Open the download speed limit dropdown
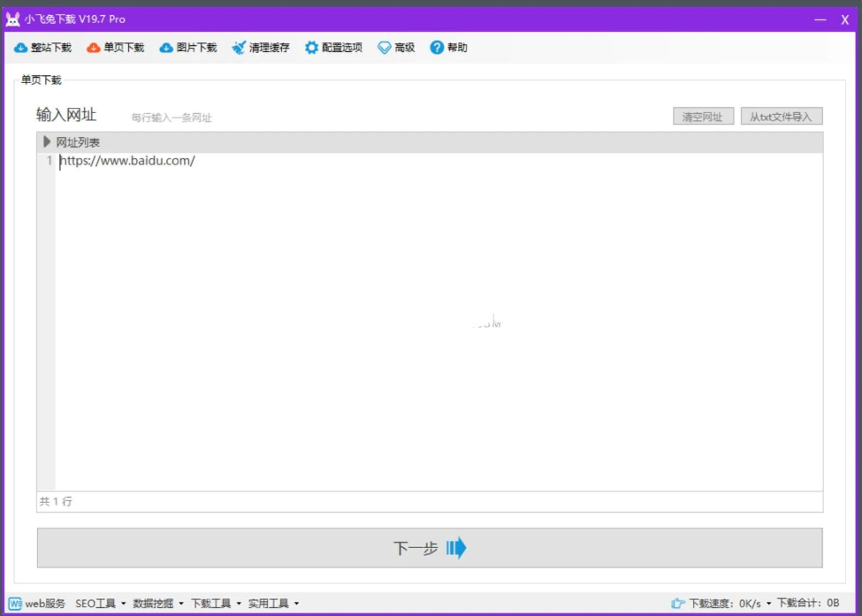Viewport: 862px width, 616px height. 768,604
